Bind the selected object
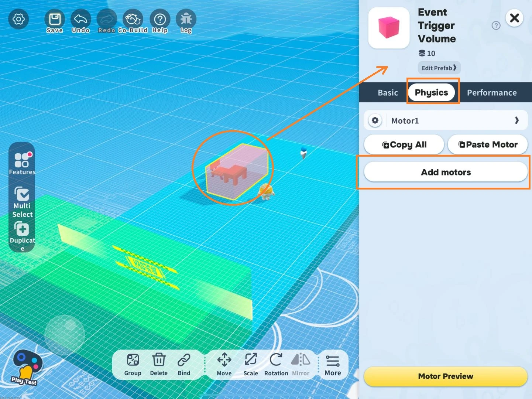 pos(184,365)
